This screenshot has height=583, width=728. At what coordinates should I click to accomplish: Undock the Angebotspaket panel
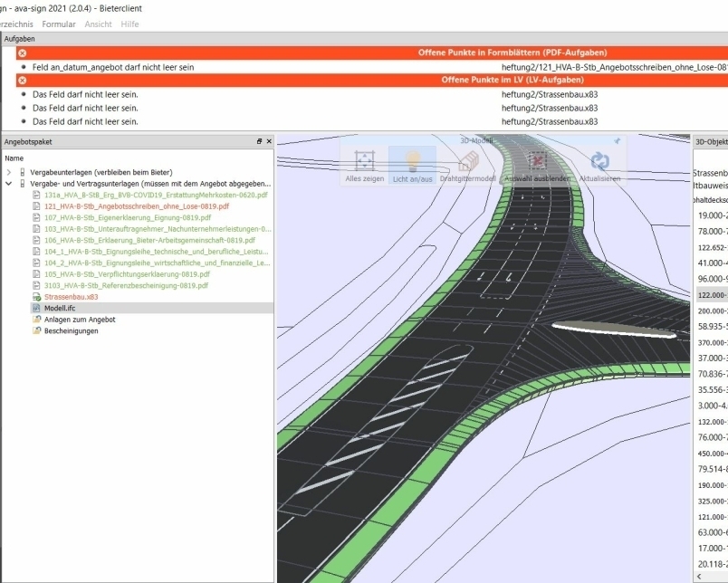click(x=259, y=142)
